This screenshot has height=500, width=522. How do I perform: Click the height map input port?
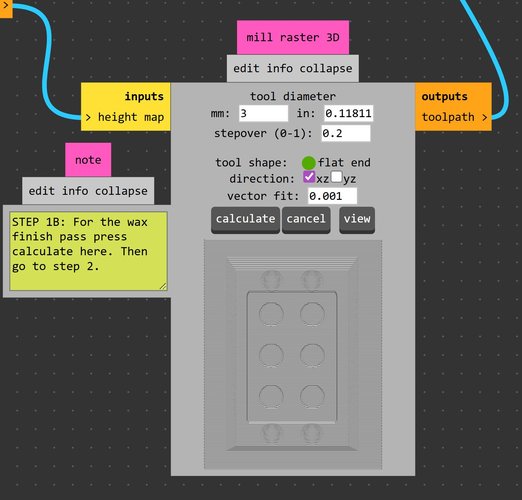[x=125, y=117]
